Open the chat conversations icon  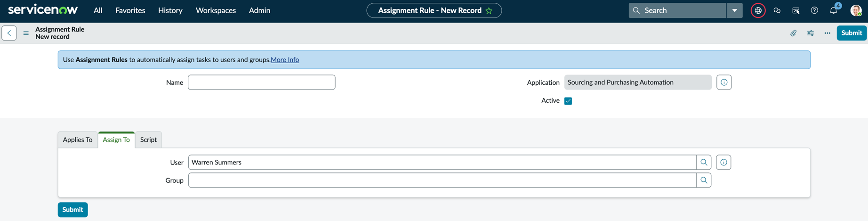(777, 10)
